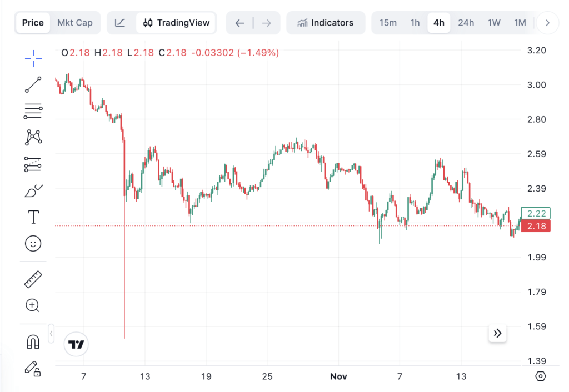Select the text annotation tool
The height and width of the screenshot is (392, 569).
coord(33,217)
